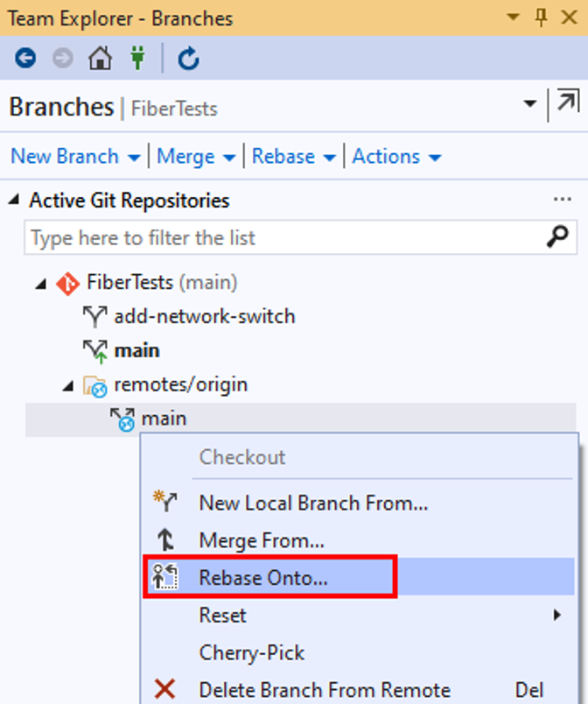Choose Merge From... menu entry
The width and height of the screenshot is (588, 704).
[x=359, y=540]
